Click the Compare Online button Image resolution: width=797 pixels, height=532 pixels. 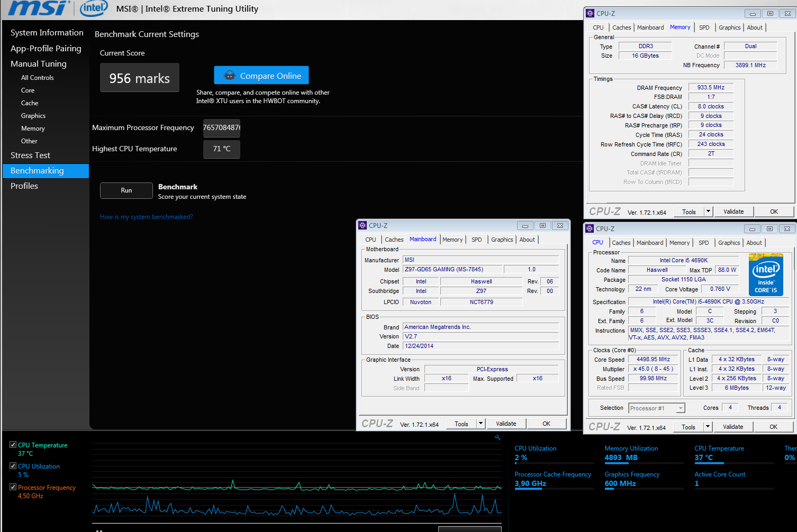[x=261, y=76]
